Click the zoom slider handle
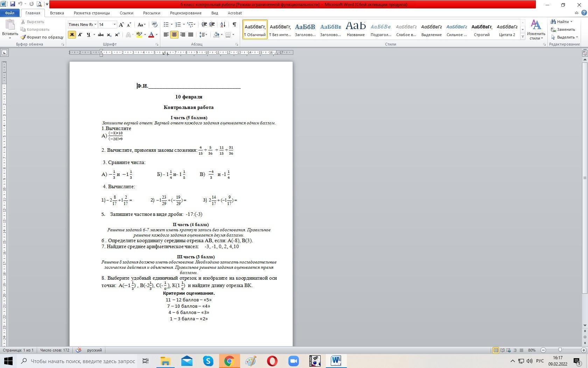The width and height of the screenshot is (588, 368). point(560,350)
